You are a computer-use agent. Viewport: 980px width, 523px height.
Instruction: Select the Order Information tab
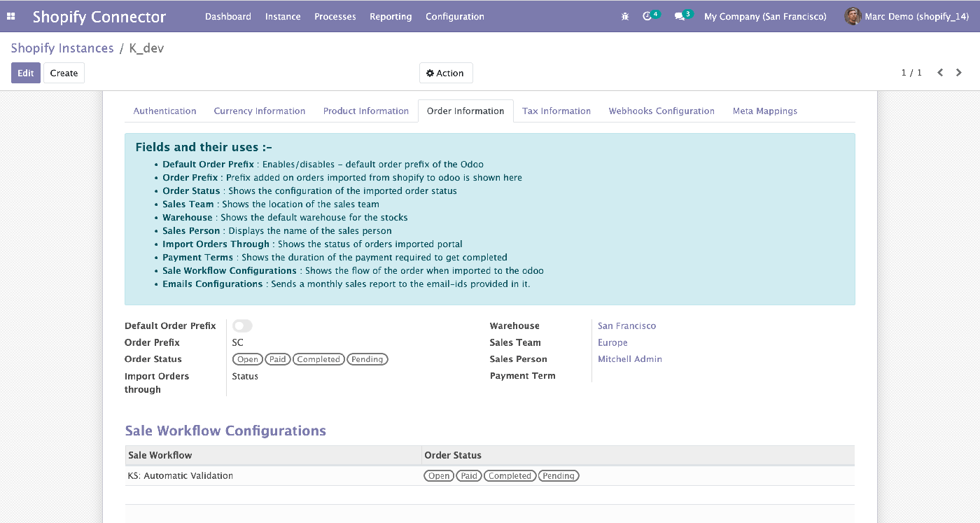click(x=465, y=111)
